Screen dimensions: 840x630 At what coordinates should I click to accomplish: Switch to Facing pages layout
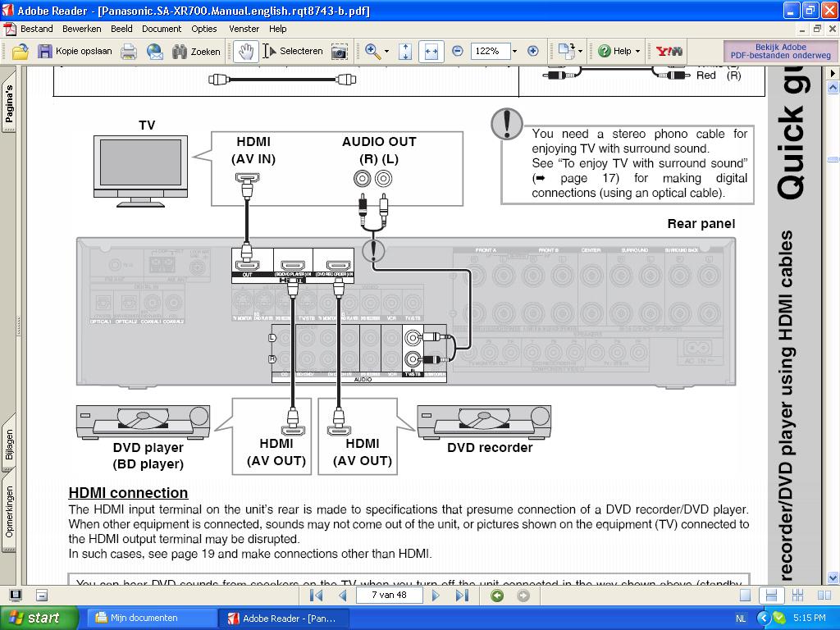[824, 596]
